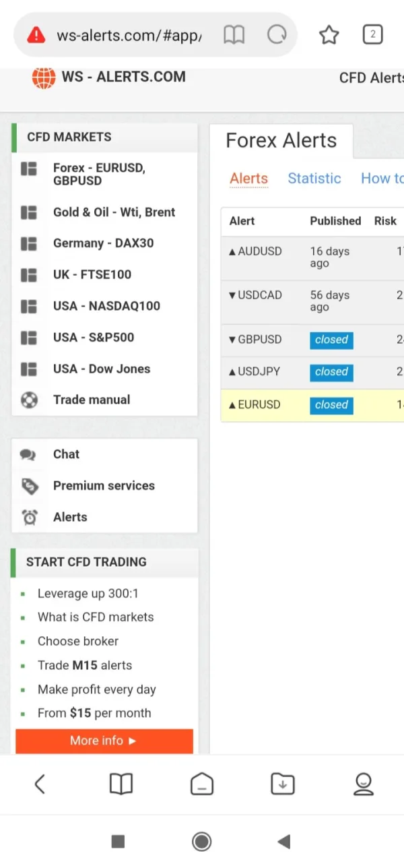
Task: Click the Alerts alarm clock icon
Action: (x=29, y=518)
